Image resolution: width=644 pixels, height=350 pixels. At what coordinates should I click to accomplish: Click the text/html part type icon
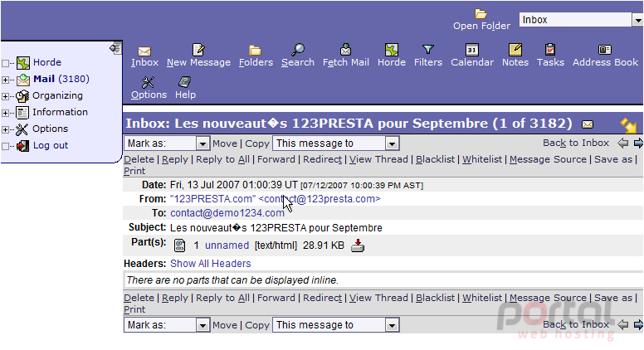(x=179, y=245)
